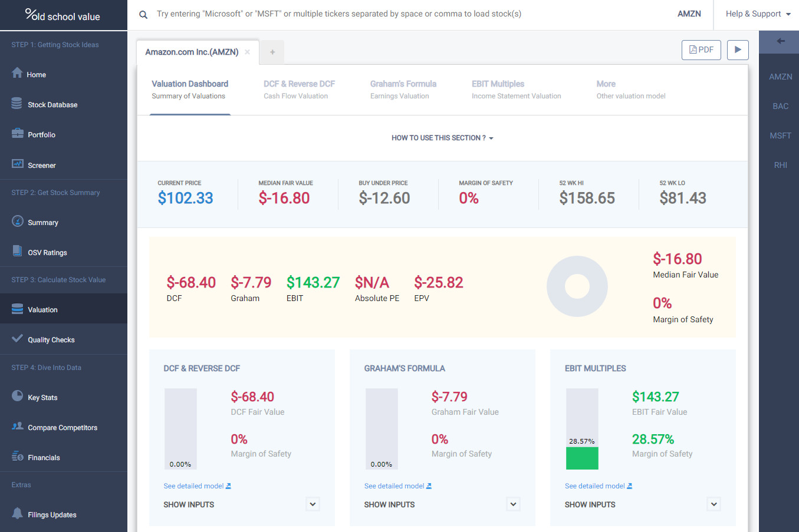Click the $N/A Absolute PE value
The height and width of the screenshot is (532, 799).
372,282
